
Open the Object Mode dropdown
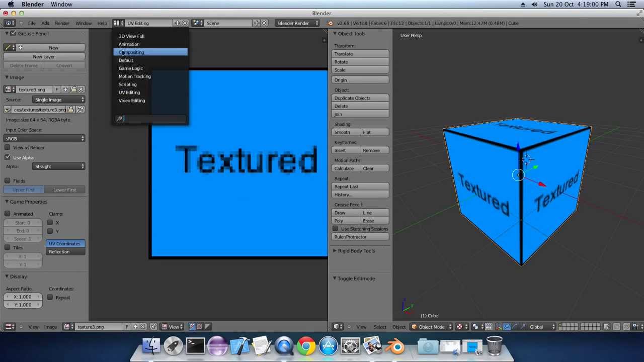[x=432, y=327]
